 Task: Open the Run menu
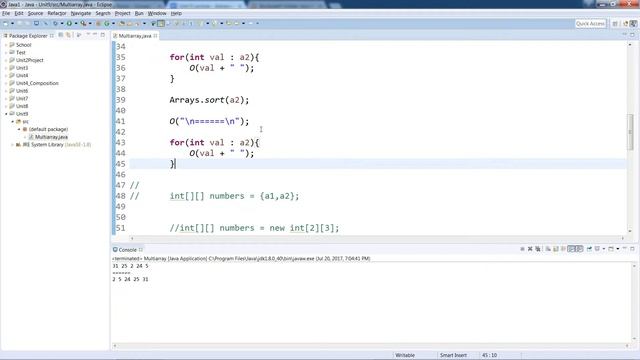pyautogui.click(x=139, y=13)
